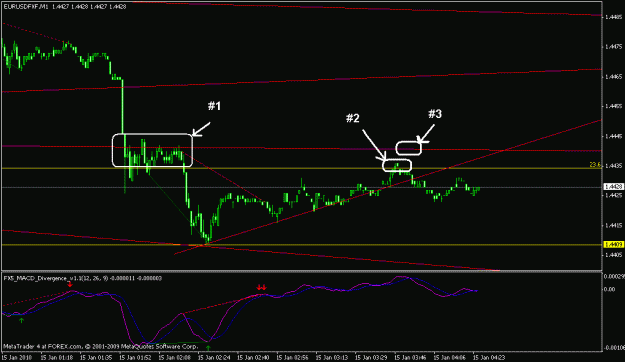The height and width of the screenshot is (362, 625).
Task: Click the 0.00 level on the MACD scale
Action: click(x=609, y=290)
